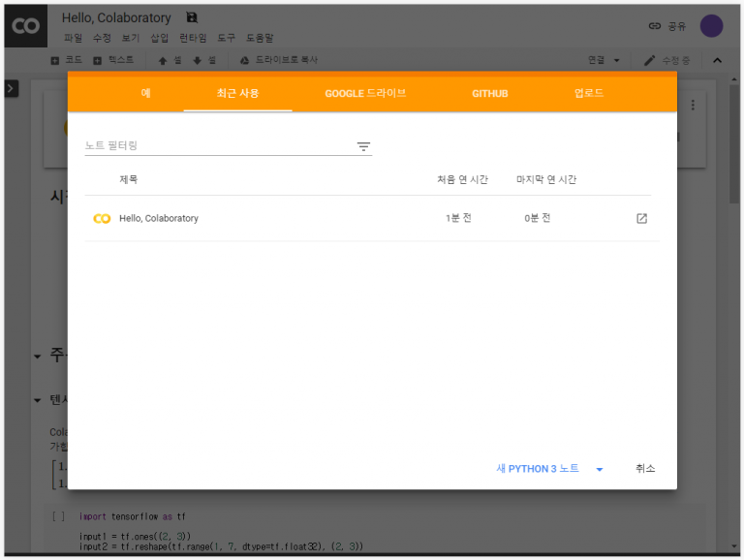Click the Drive icon for 드라이브로 복사
Screen dimensions: 744x560
[x=244, y=60]
